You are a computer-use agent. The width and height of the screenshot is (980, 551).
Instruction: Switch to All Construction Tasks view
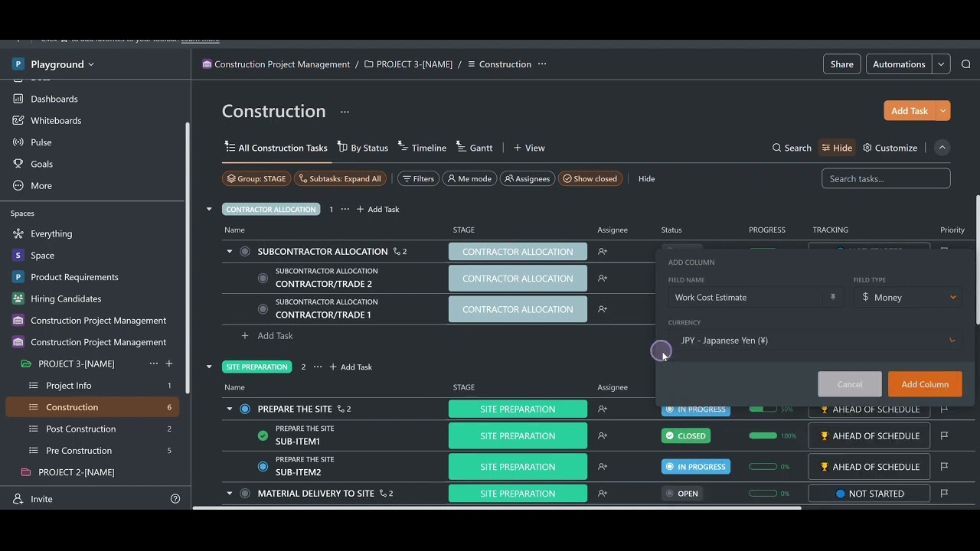(x=276, y=148)
